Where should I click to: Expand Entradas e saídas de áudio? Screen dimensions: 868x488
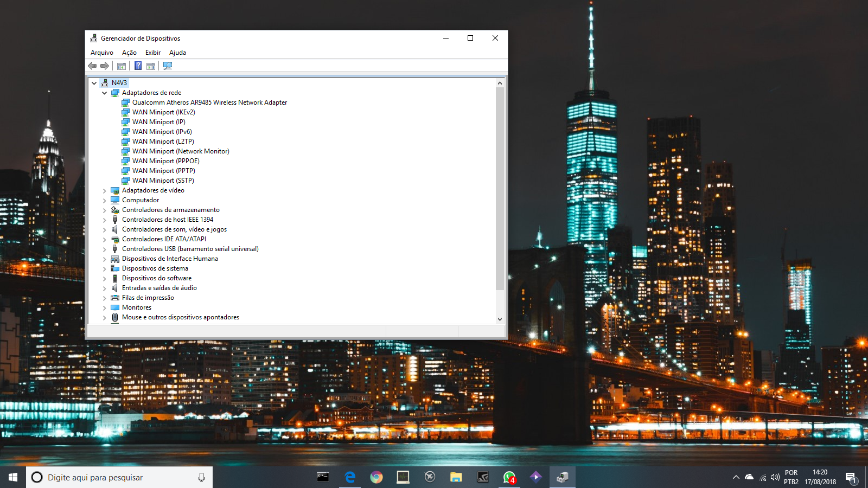click(105, 288)
